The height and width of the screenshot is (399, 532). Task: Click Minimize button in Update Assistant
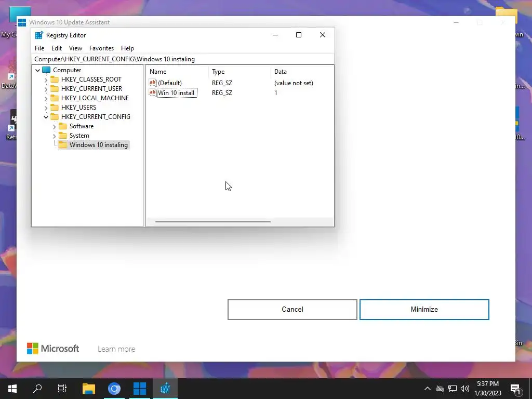(424, 310)
